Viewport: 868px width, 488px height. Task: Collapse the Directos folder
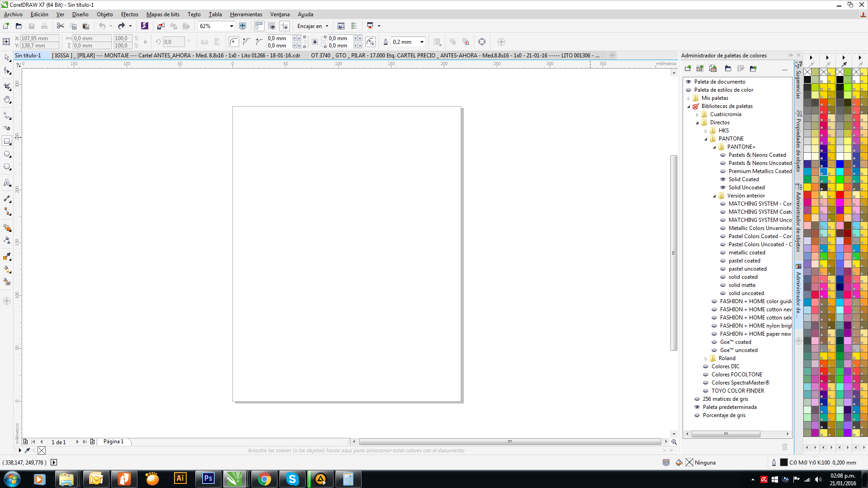[697, 123]
